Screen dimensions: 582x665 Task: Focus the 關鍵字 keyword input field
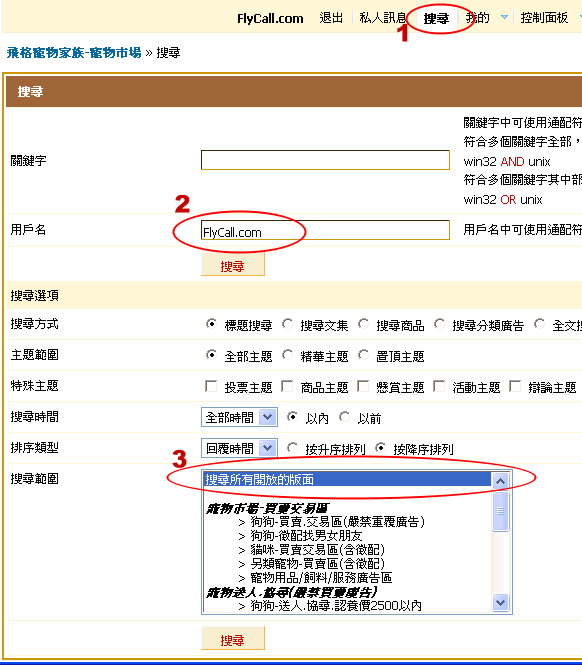tap(325, 160)
